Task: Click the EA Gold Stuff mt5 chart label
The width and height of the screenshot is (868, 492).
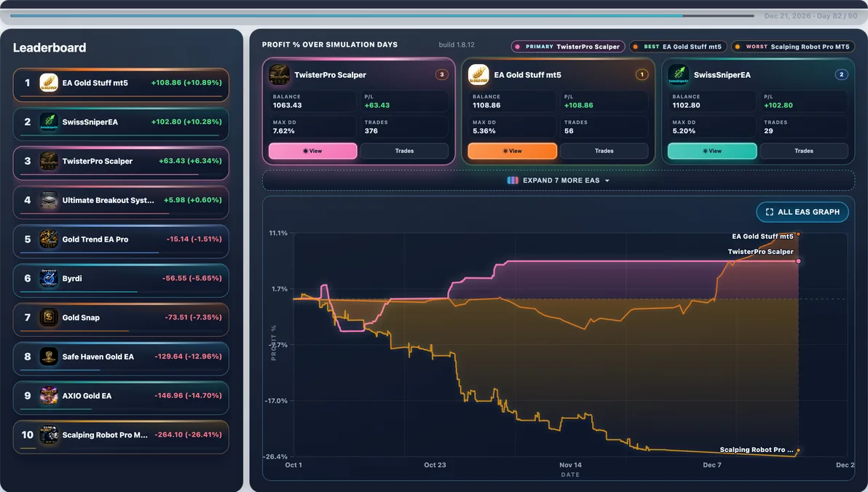Action: 762,237
